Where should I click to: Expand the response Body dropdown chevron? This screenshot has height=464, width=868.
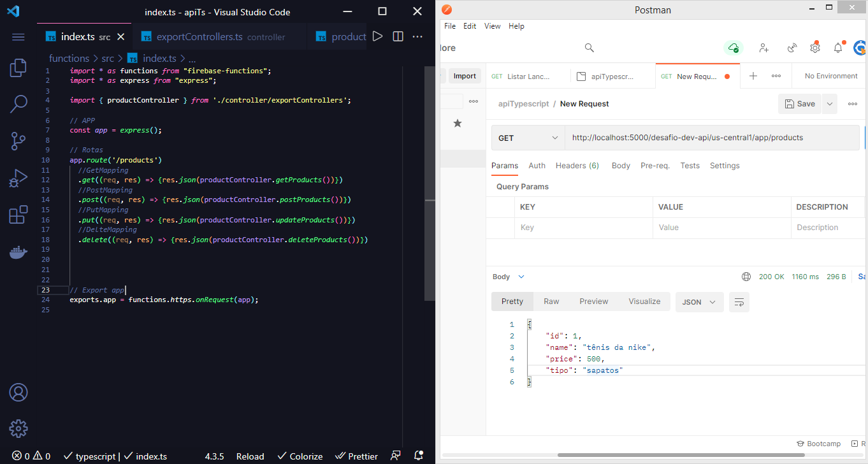coord(521,277)
